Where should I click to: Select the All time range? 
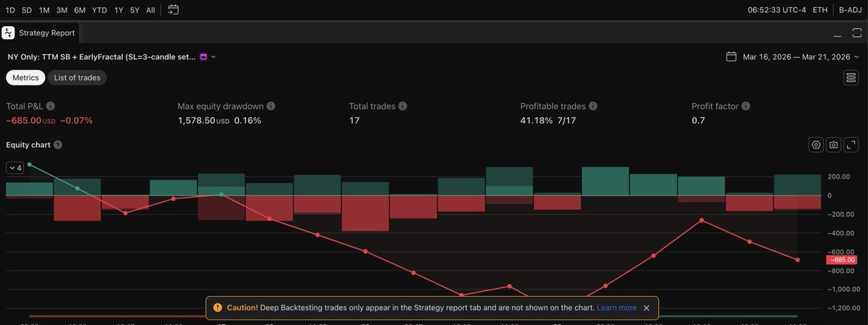coord(150,10)
